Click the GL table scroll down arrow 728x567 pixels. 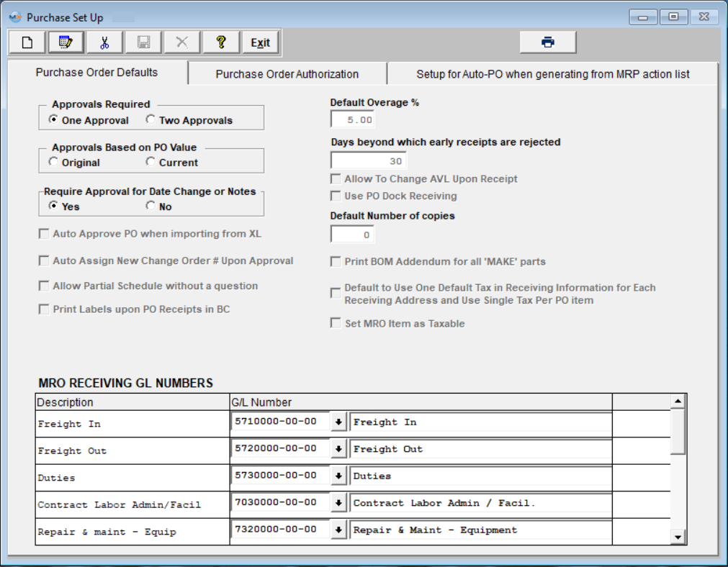pos(678,537)
